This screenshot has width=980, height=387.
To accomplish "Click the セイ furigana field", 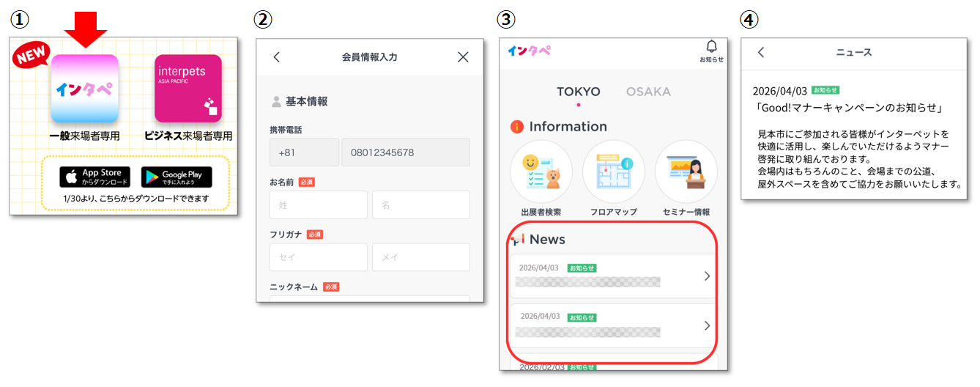I will tap(319, 258).
